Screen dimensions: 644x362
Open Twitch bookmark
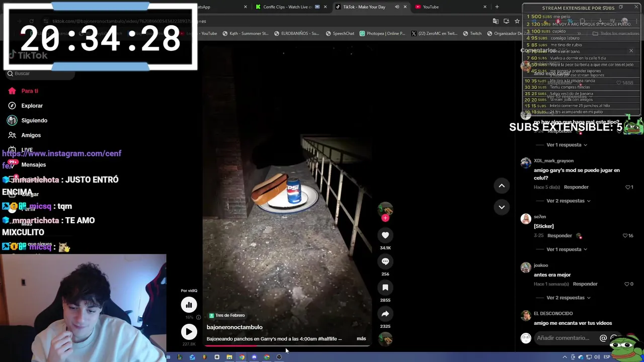471,34
